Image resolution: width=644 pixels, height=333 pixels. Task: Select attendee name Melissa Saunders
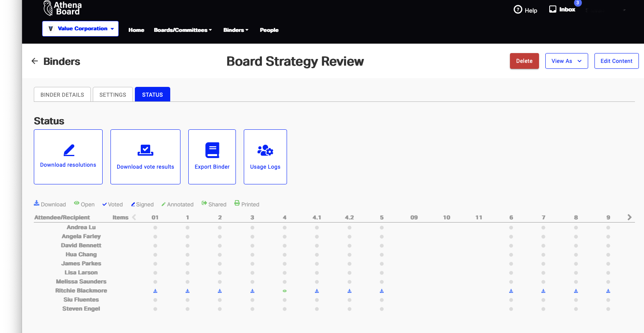click(x=81, y=281)
